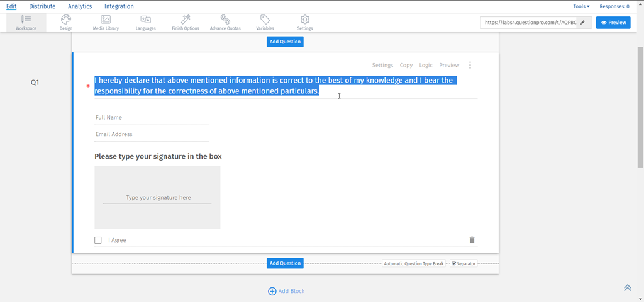The height and width of the screenshot is (303, 644).
Task: Open the Media Library icon
Action: point(106,23)
